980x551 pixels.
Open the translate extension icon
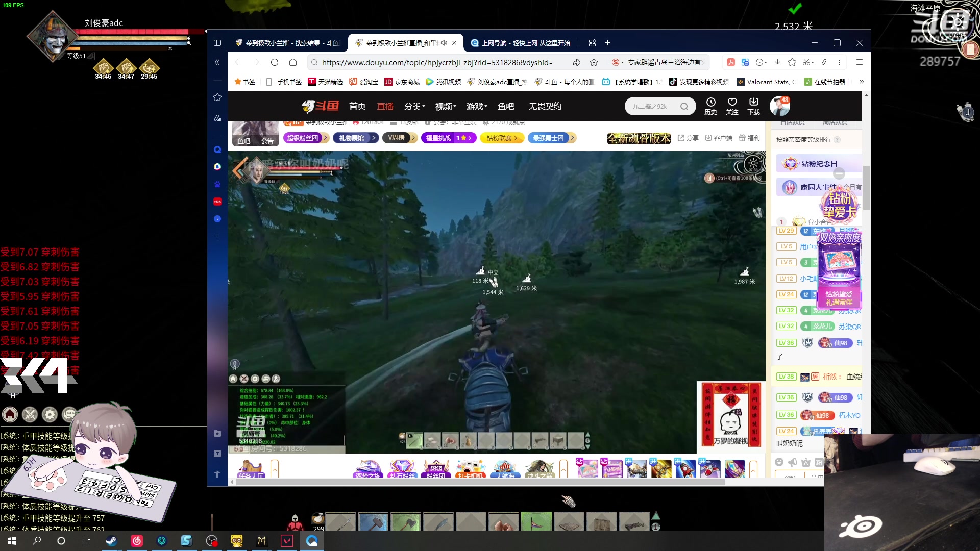pyautogui.click(x=745, y=62)
